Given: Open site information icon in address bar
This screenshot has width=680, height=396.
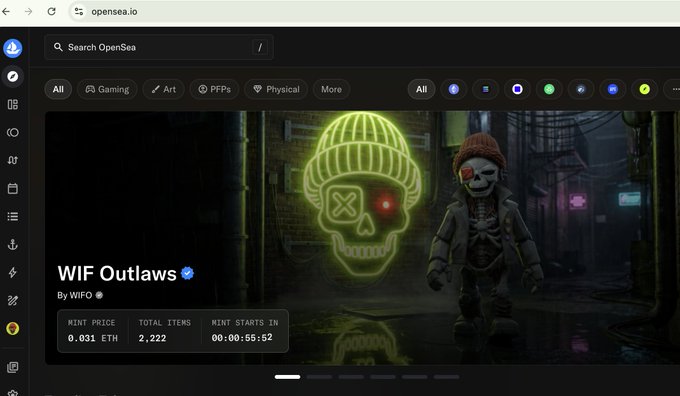Looking at the screenshot, I should pos(78,12).
